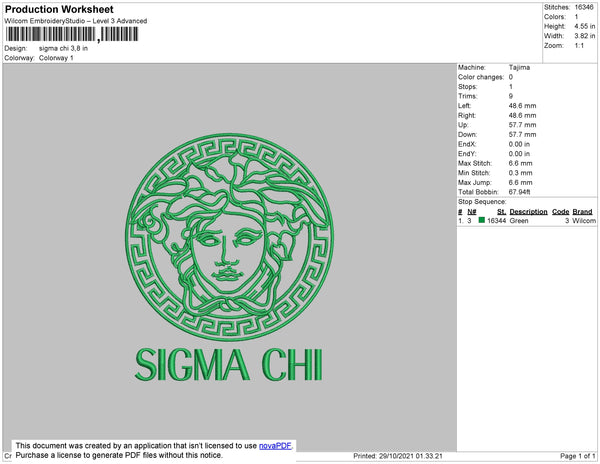This screenshot has height=464, width=600.
Task: Select height value '4.55 in'
Action: click(x=585, y=26)
